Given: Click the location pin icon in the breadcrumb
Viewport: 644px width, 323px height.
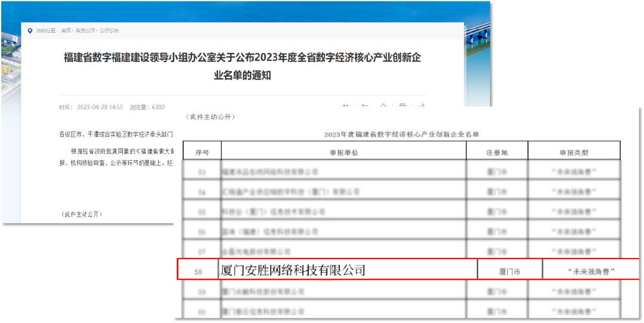Looking at the screenshot, I should pos(30,30).
